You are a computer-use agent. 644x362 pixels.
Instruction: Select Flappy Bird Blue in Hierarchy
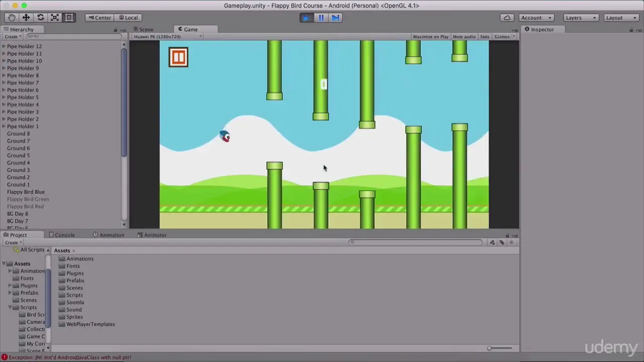pyautogui.click(x=26, y=192)
